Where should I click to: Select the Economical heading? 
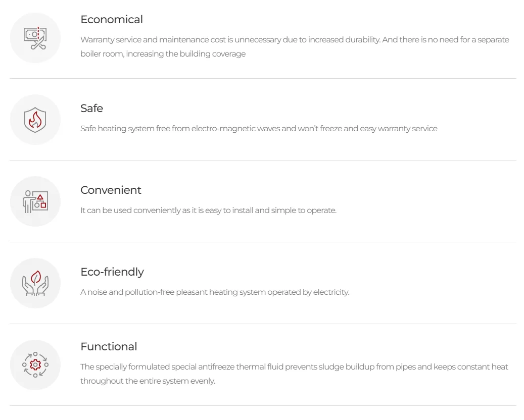pyautogui.click(x=112, y=20)
